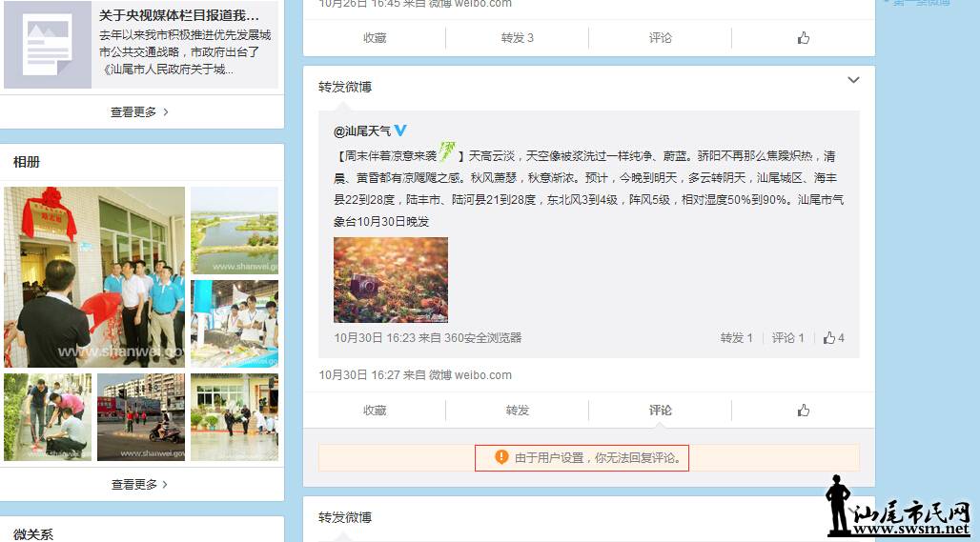
Task: Like the 10月30日 16:27 repost
Action: (803, 411)
